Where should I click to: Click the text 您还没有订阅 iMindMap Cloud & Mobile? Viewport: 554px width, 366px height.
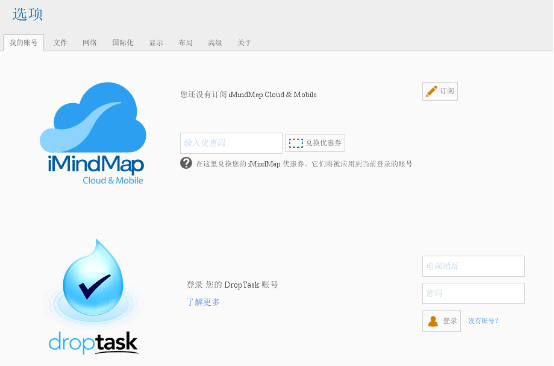coord(248,94)
